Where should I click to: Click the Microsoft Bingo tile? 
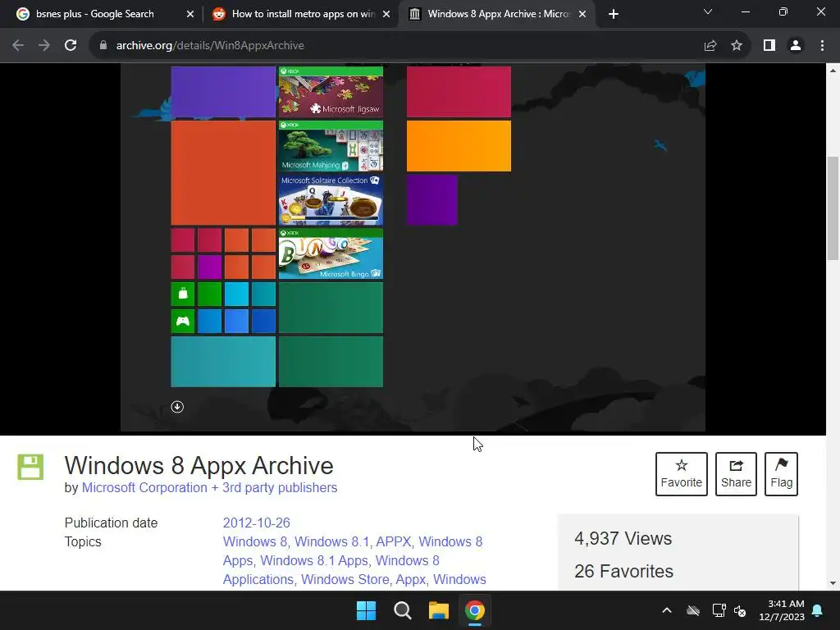(x=331, y=254)
